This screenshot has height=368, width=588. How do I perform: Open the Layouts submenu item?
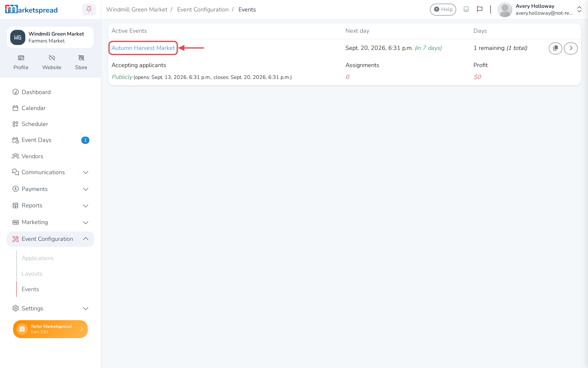point(32,274)
